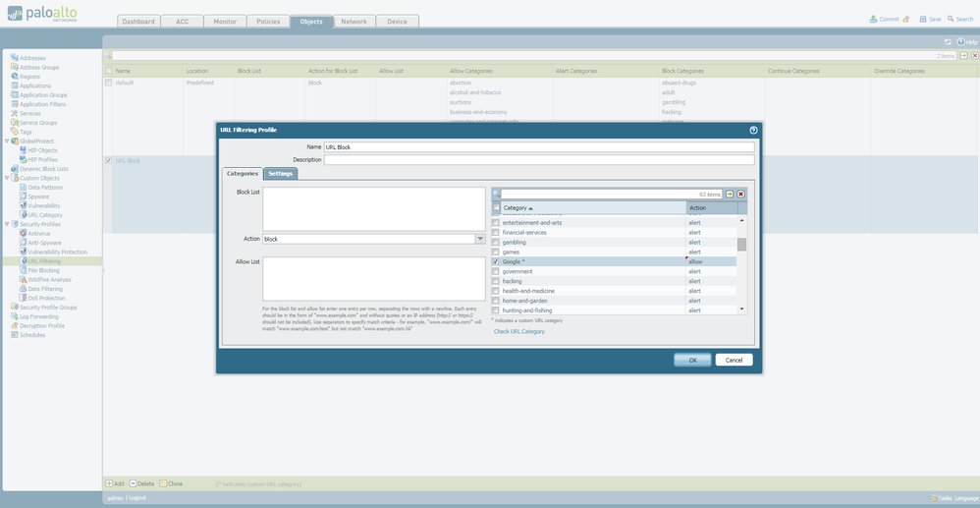Open the Policies main tab
The width and height of the screenshot is (980, 508).
coord(267,22)
